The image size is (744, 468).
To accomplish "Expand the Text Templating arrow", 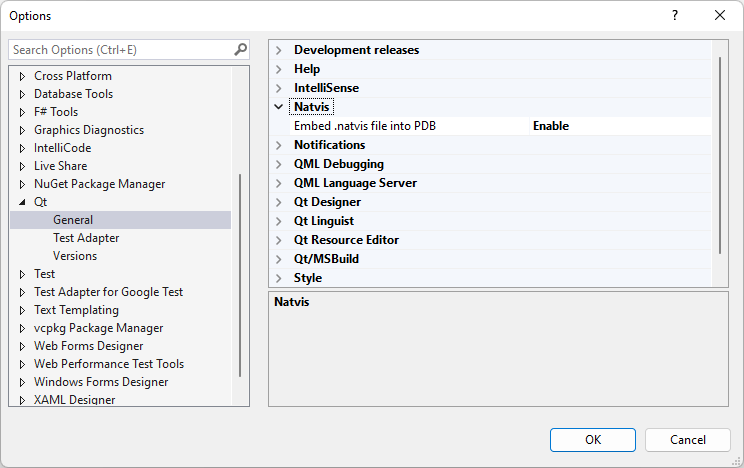I will tap(22, 310).
